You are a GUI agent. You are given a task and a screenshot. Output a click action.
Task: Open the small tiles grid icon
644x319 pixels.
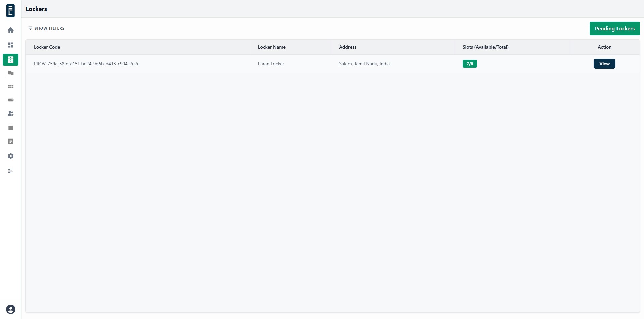point(11,86)
